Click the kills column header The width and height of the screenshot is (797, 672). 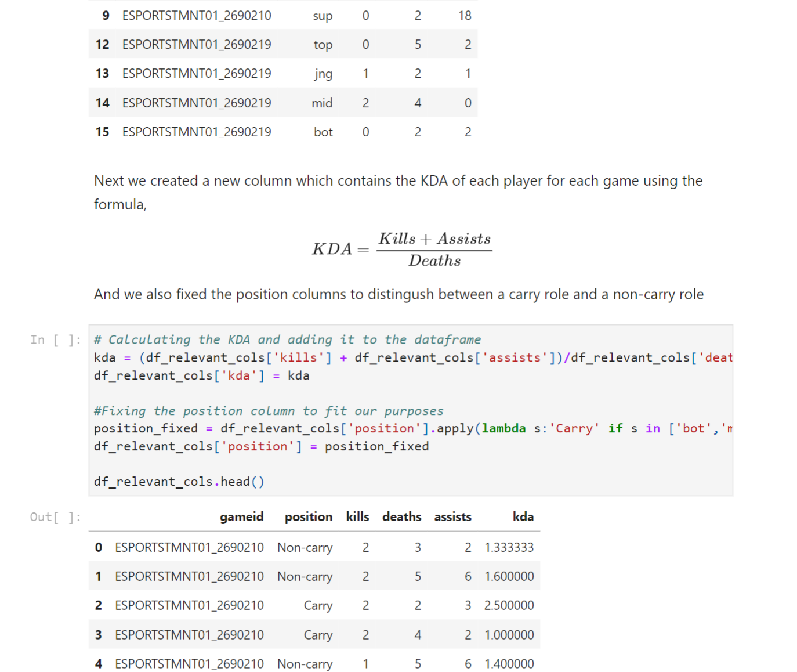coord(357,517)
